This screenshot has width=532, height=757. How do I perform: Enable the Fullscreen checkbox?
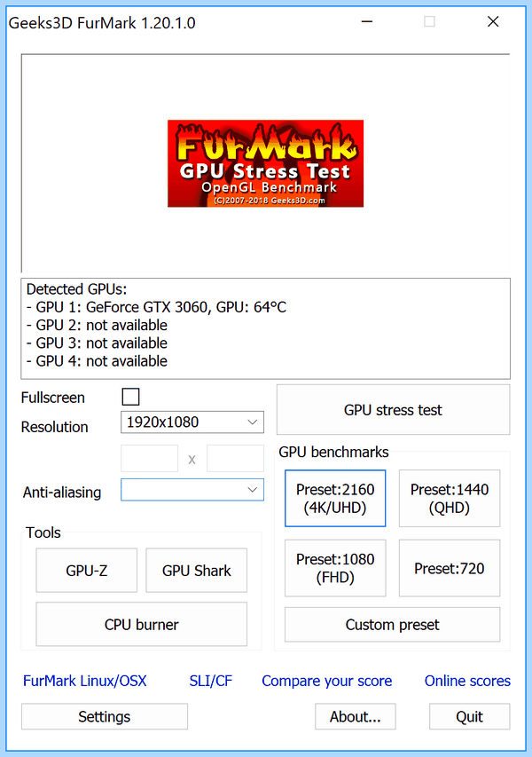tap(130, 397)
